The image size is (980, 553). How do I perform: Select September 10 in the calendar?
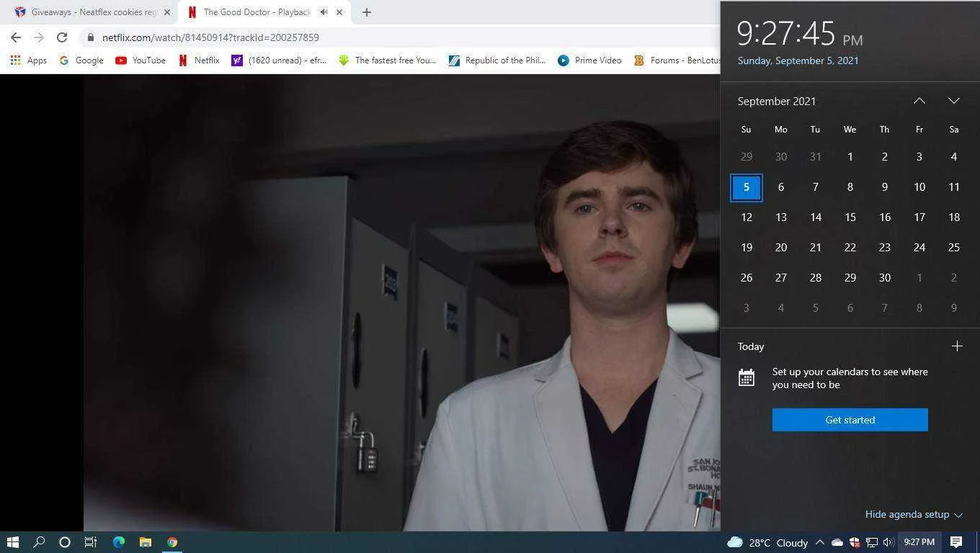[x=919, y=187]
